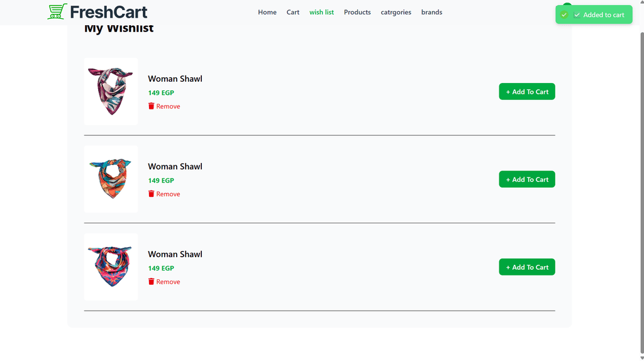The image size is (644, 361).
Task: Add the second shawl to cart
Action: point(527,179)
